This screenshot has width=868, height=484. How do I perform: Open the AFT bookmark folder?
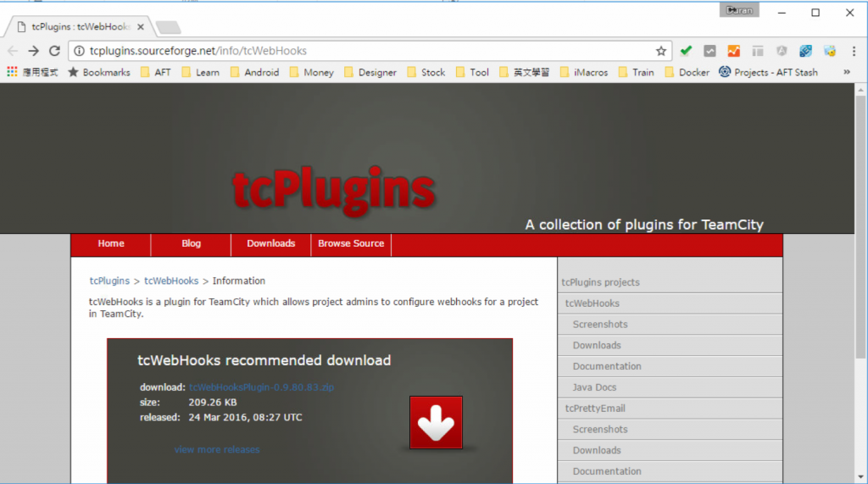156,73
